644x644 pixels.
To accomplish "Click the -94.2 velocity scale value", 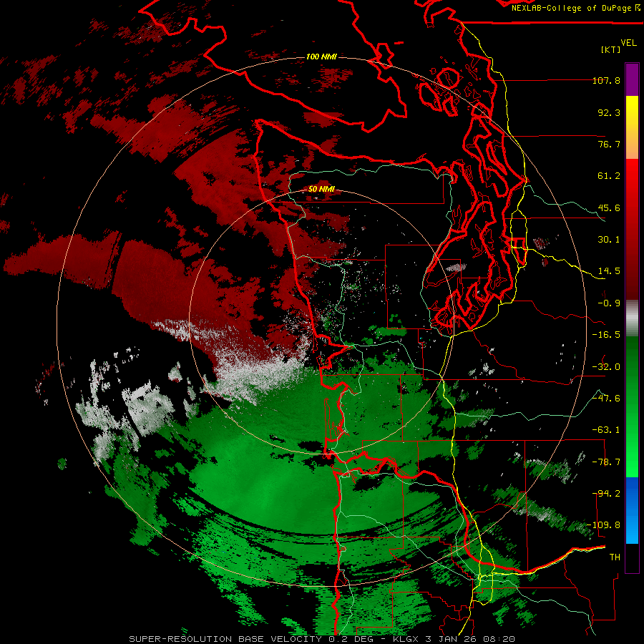I will pos(606,494).
